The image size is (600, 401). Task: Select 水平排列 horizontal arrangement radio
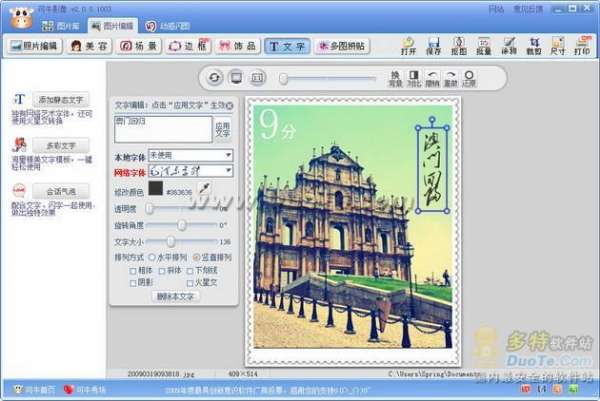coord(152,257)
